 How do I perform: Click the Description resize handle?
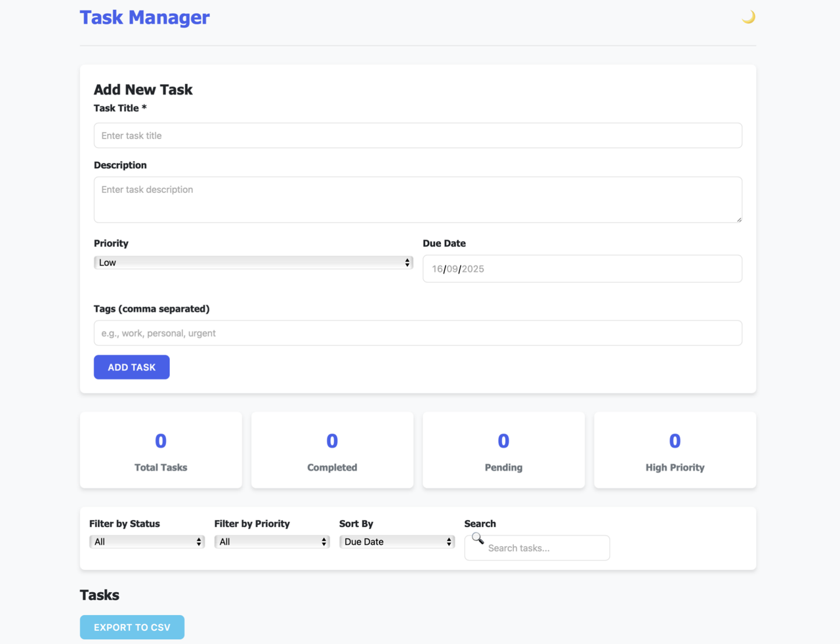tap(738, 219)
